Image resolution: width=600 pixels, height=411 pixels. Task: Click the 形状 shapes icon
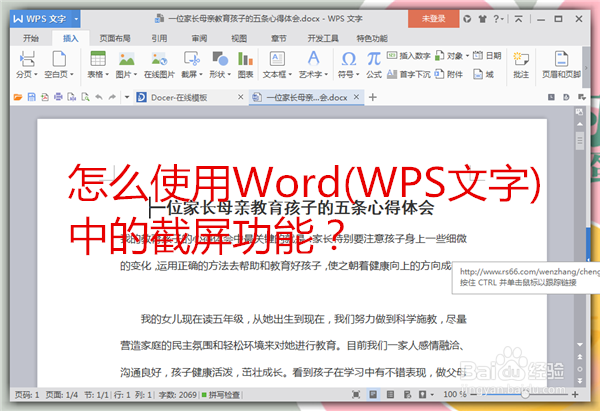pos(220,59)
